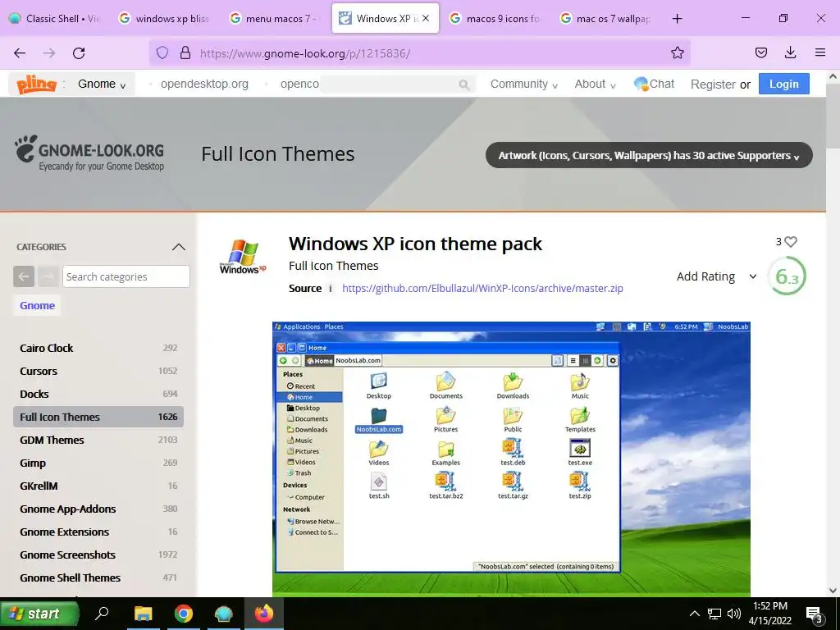
Task: Click categories back arrow button
Action: pyautogui.click(x=24, y=276)
